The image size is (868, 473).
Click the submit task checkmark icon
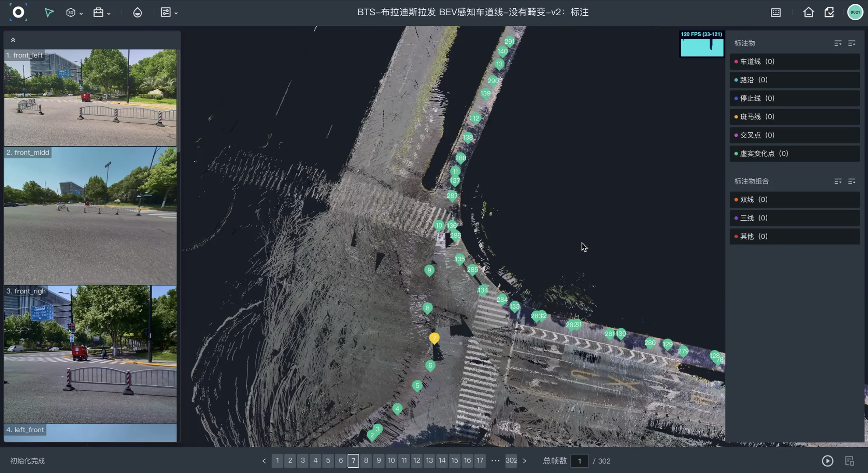click(x=829, y=13)
